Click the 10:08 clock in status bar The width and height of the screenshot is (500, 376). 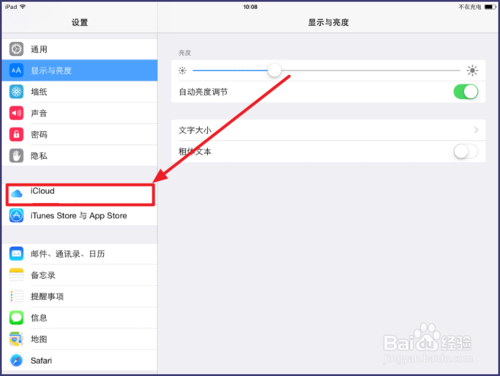(x=250, y=7)
